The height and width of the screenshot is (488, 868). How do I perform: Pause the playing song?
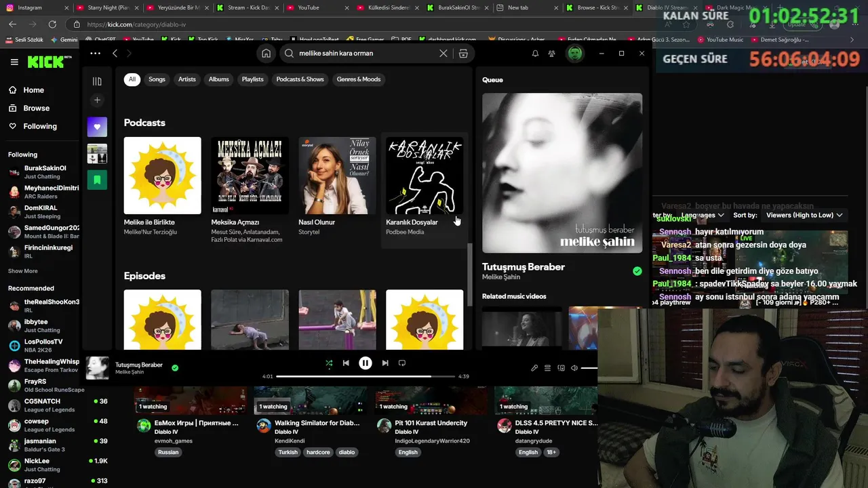pos(365,363)
